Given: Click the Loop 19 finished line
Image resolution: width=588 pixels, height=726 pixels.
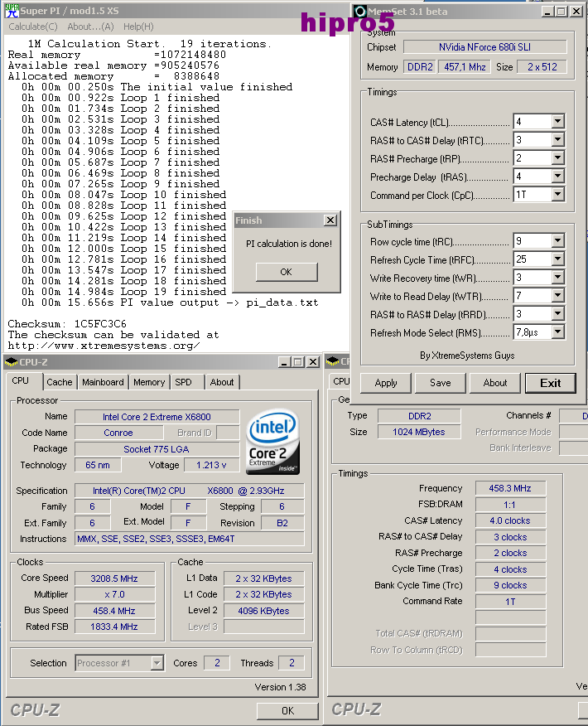Looking at the screenshot, I should point(124,292).
